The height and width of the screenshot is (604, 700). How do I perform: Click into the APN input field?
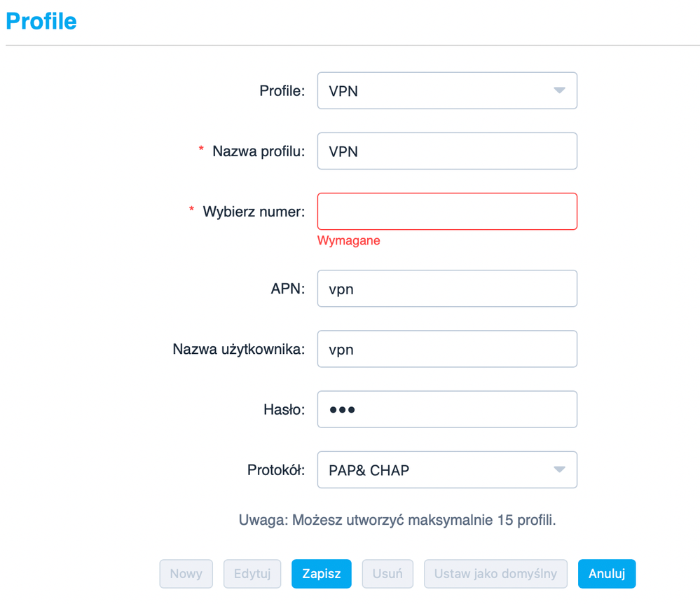coord(446,288)
